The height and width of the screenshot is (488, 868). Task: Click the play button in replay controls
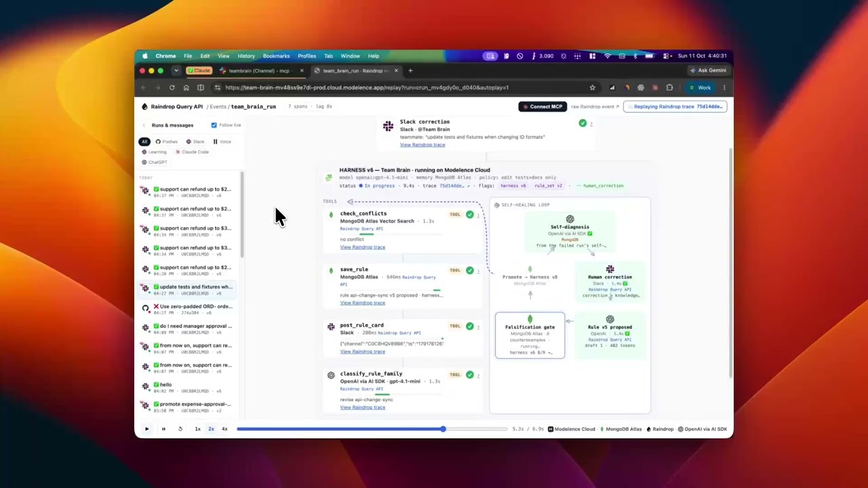[146, 429]
